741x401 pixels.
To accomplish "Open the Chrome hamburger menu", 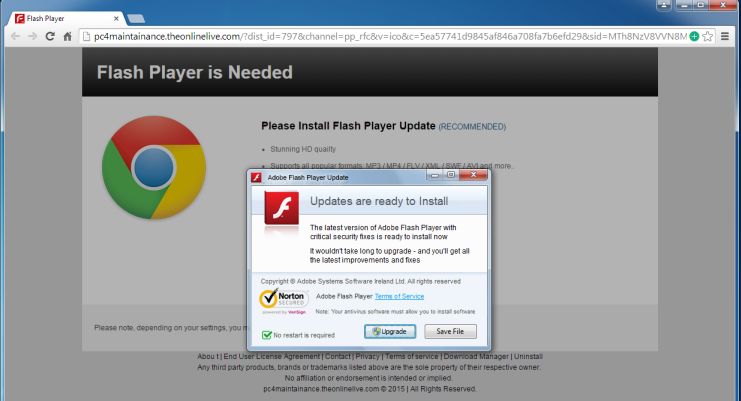I will coord(725,36).
